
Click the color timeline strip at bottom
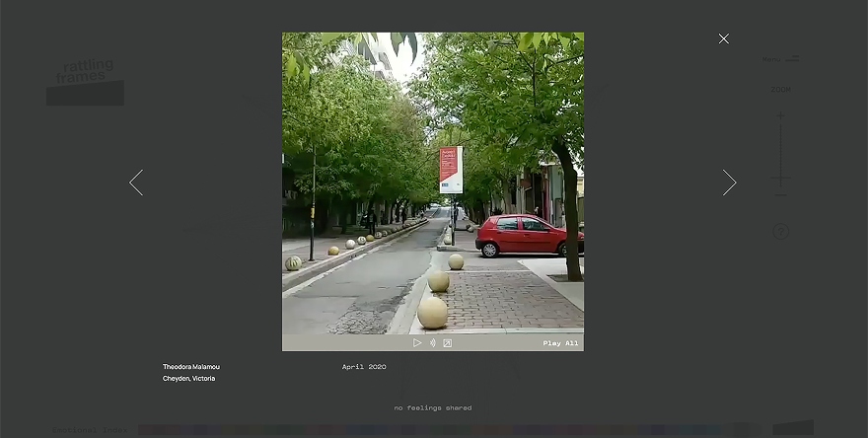tap(444, 430)
